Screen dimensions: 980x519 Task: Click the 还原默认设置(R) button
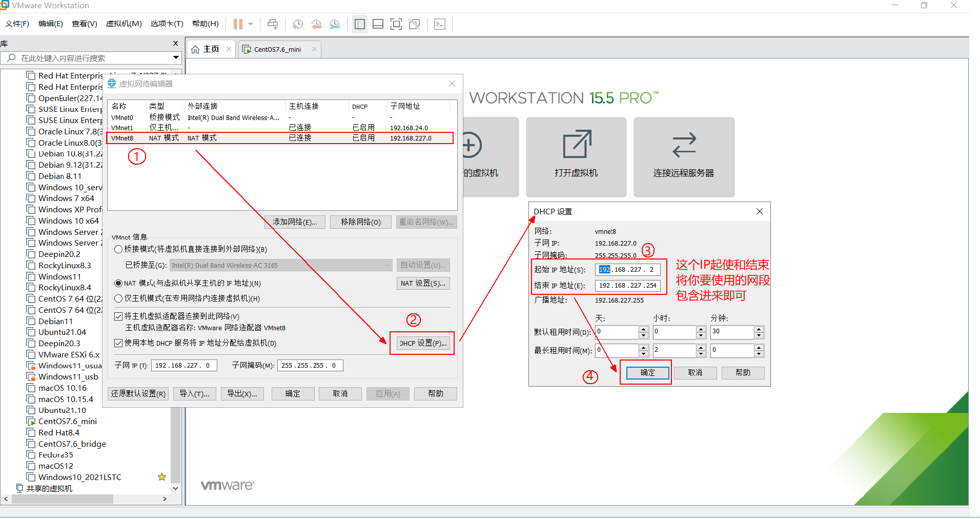pyautogui.click(x=138, y=394)
